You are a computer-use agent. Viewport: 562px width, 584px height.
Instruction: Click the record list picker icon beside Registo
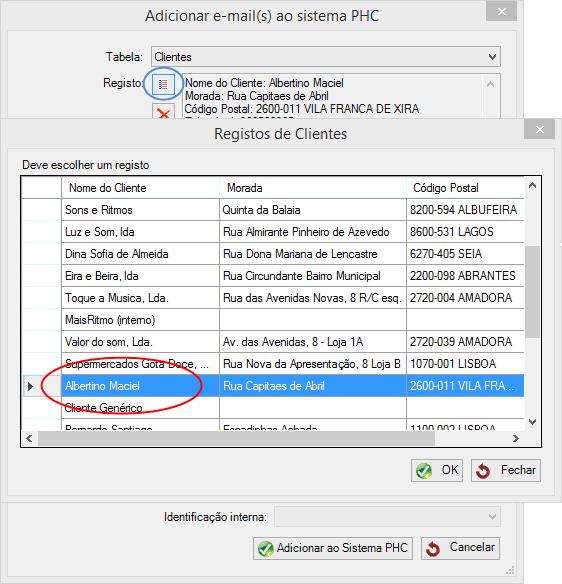[x=163, y=84]
